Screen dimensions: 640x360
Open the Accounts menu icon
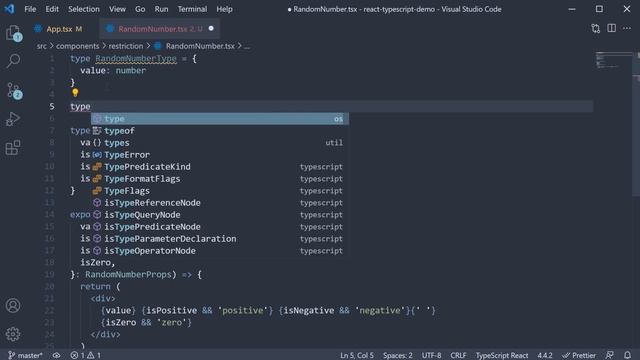(x=13, y=305)
